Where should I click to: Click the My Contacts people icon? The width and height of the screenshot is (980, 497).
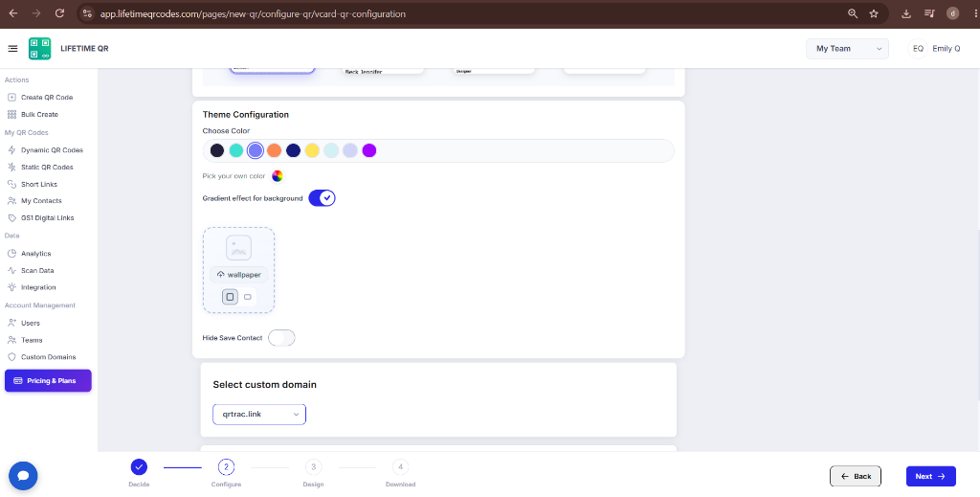click(x=11, y=201)
